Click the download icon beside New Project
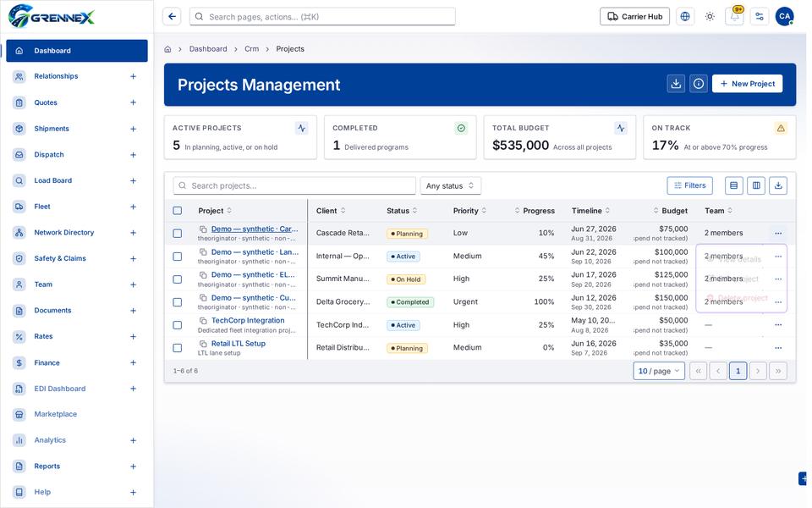This screenshot has width=812, height=508. [675, 84]
